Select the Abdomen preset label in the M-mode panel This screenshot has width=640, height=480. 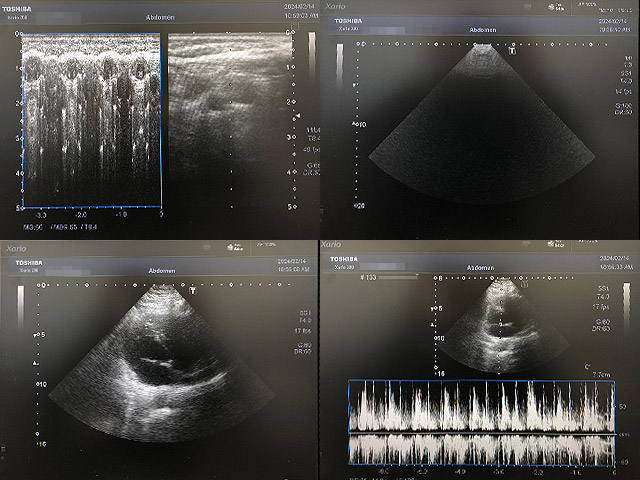click(x=160, y=18)
